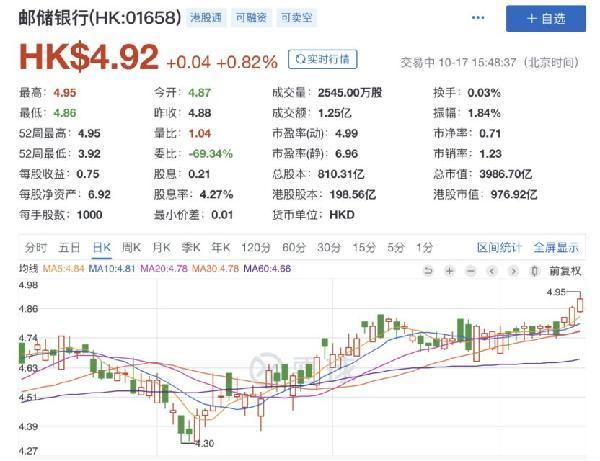
Task: Click the 邮储银行(HK:01658) stock title
Action: 100,18
